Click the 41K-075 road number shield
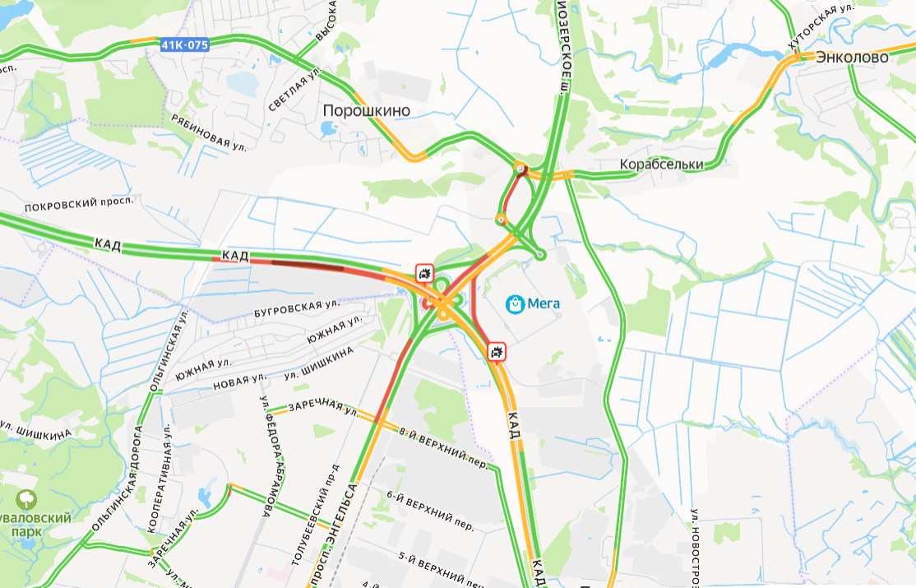 [185, 45]
